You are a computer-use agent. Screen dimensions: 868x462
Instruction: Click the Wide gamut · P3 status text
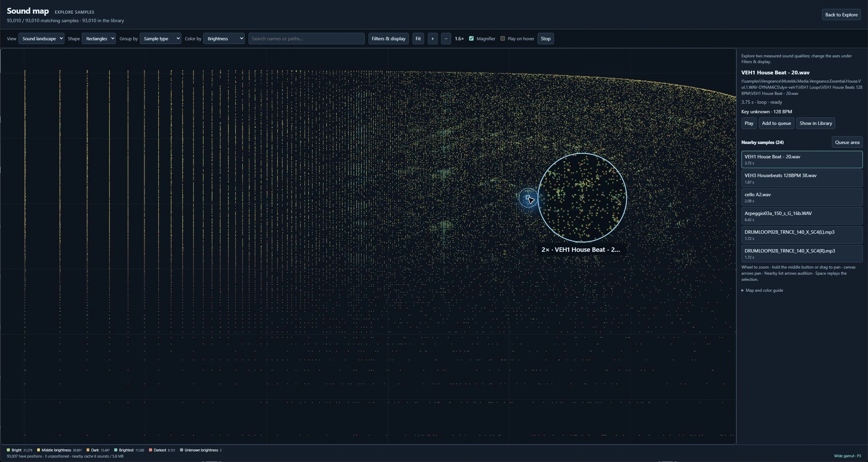pyautogui.click(x=847, y=456)
